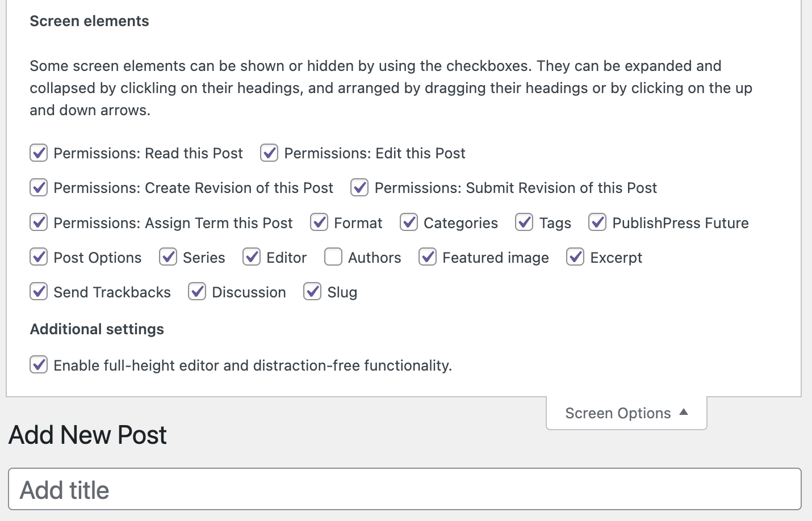Uncheck Permissions: Edit this Post checkbox

pyautogui.click(x=269, y=153)
